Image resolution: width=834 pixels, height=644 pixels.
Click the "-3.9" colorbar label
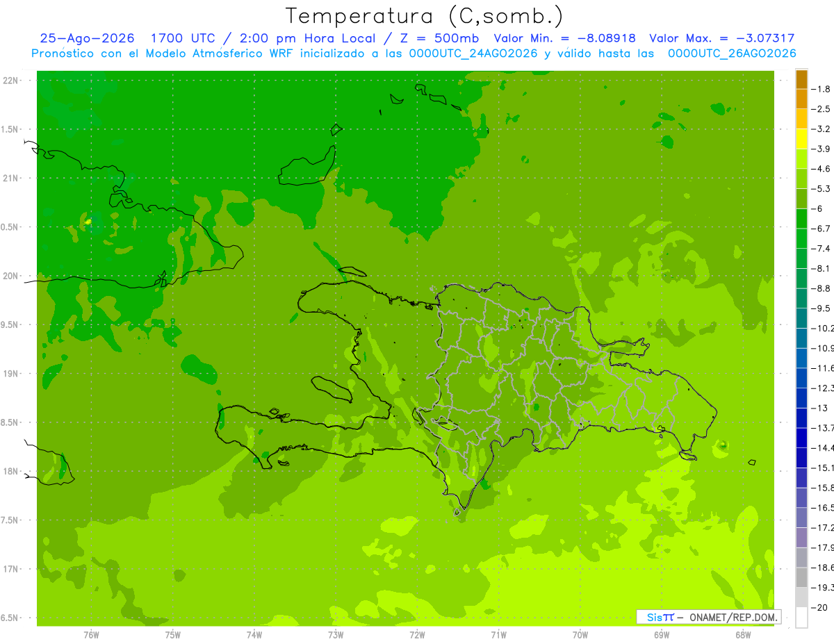point(822,149)
